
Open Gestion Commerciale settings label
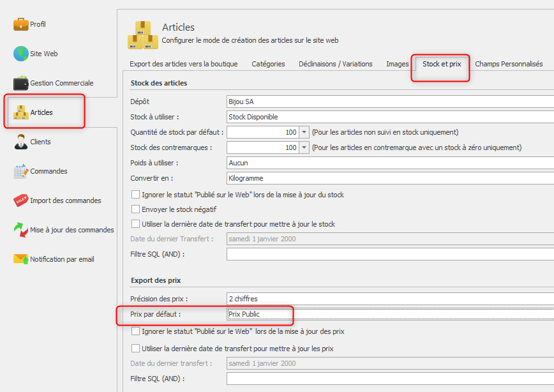pyautogui.click(x=62, y=83)
